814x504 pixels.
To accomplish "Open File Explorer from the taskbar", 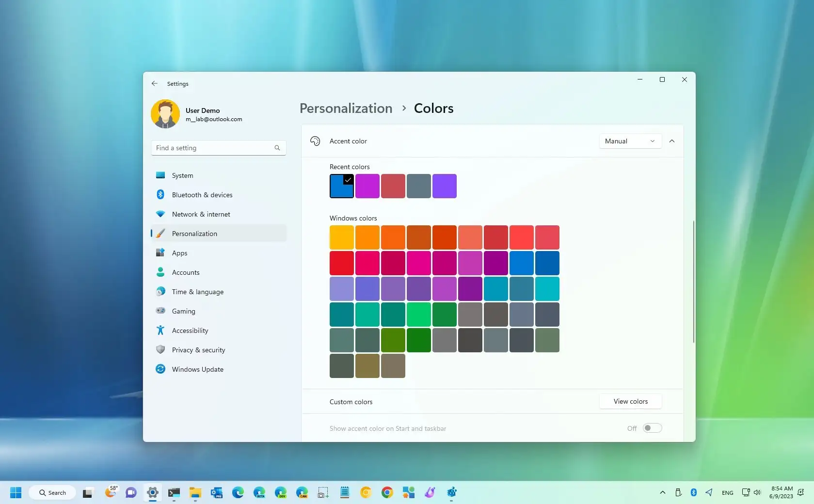I will (x=195, y=493).
